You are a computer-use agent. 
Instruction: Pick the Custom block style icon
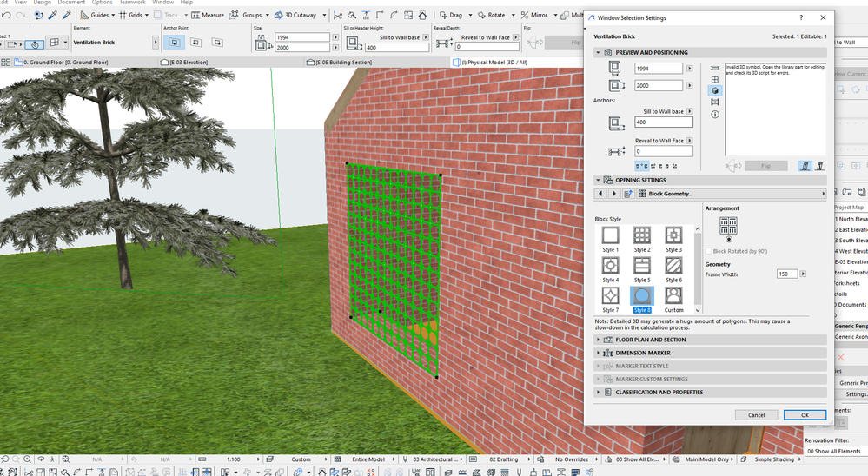pyautogui.click(x=673, y=296)
